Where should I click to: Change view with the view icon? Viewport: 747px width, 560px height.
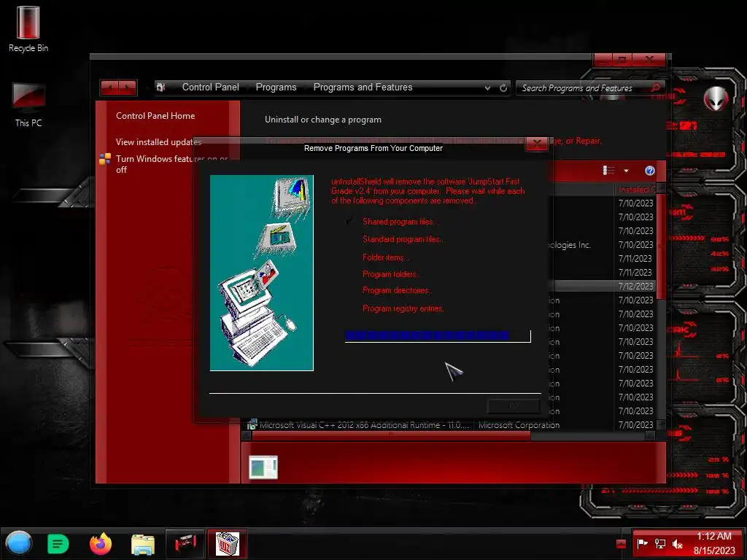tap(609, 171)
